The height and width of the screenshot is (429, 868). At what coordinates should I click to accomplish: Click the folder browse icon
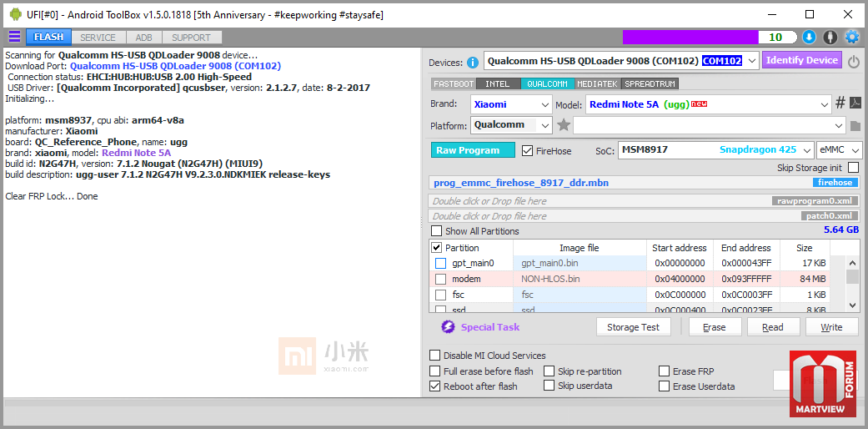click(x=855, y=126)
